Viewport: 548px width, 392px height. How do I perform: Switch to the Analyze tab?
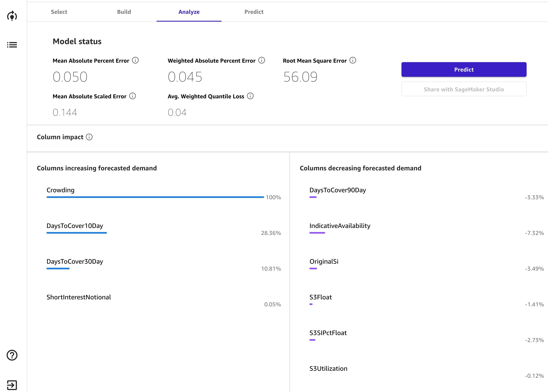pos(189,12)
